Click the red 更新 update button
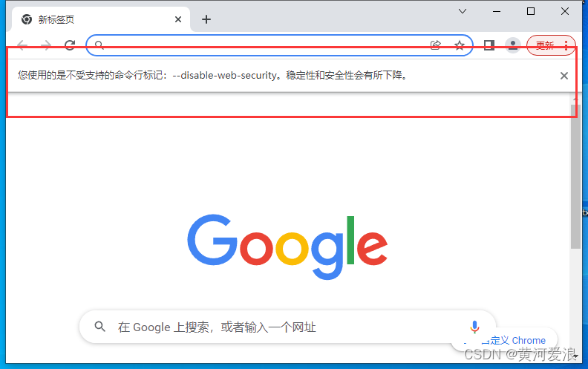The height and width of the screenshot is (369, 588). click(544, 45)
